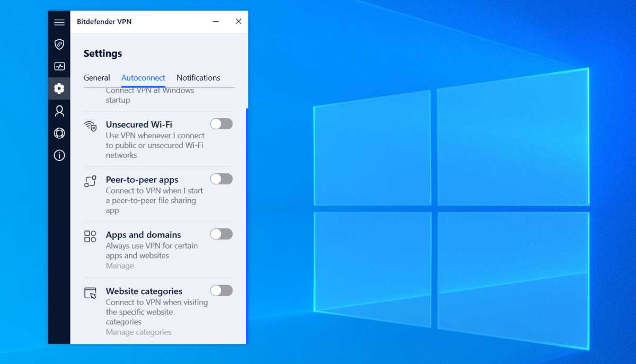Open the support lifebuoy icon
Viewport: 636px width, 364px height.
[59, 133]
